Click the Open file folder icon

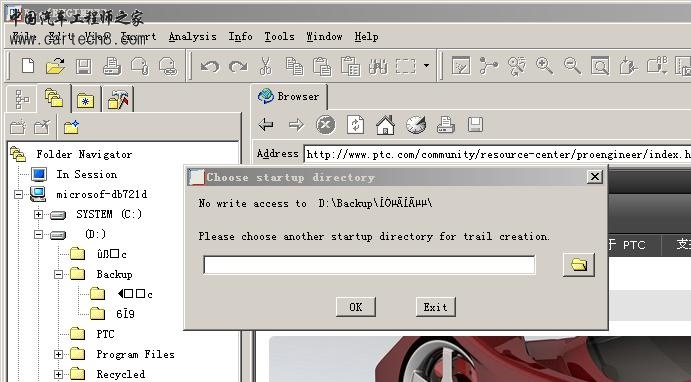pos(56,66)
